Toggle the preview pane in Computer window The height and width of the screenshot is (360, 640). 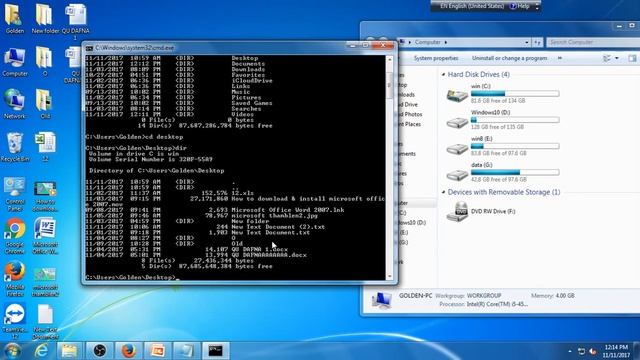(632, 58)
